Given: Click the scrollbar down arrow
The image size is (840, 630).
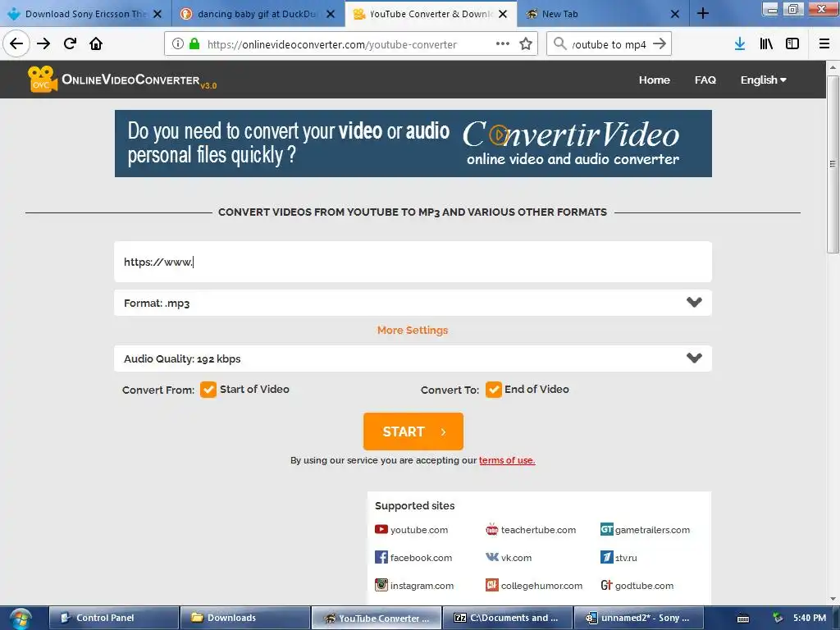Looking at the screenshot, I should 833,599.
